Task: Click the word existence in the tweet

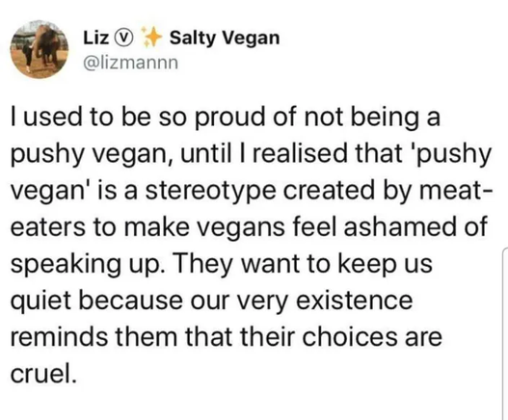Action: pyautogui.click(x=355, y=301)
